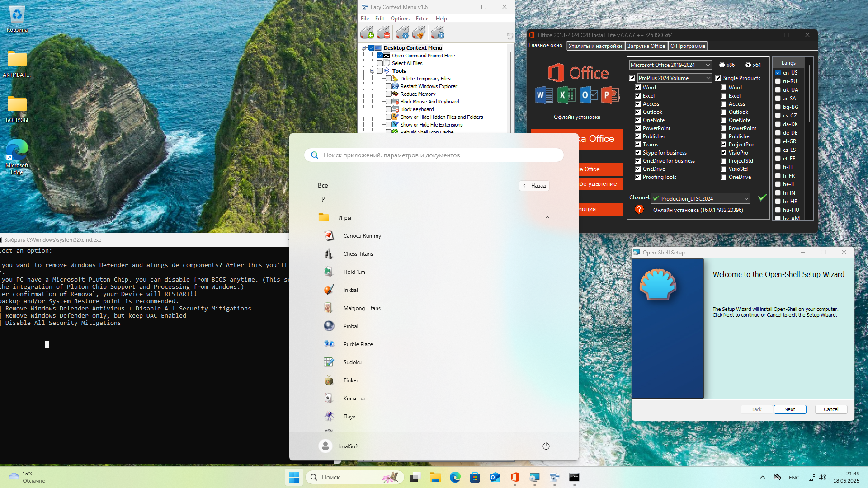Click the green checkmark next to the Channel dropdown

pos(762,197)
